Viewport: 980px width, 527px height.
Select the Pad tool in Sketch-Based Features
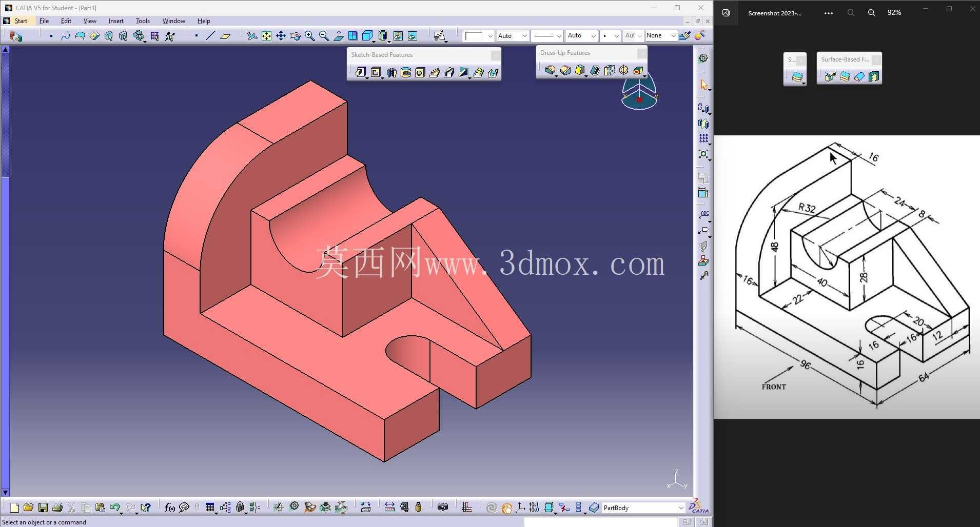click(361, 72)
